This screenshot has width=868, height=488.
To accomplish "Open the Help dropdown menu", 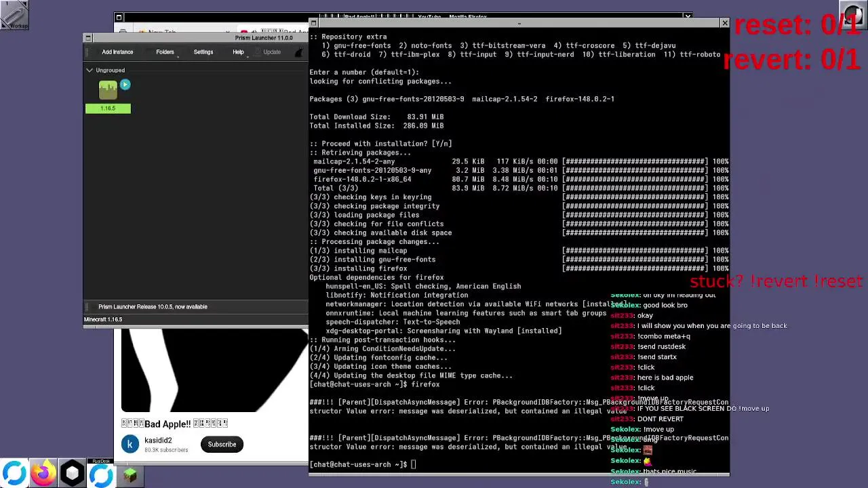I will point(238,52).
